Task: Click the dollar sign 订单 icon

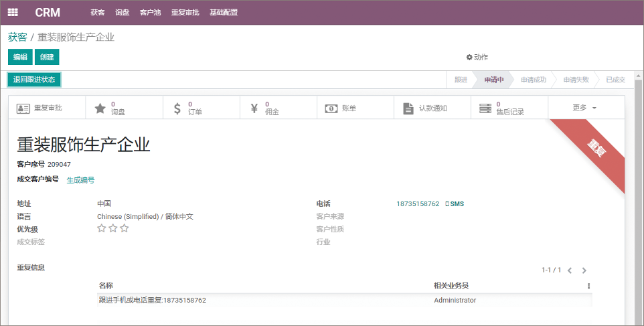Action: click(x=177, y=108)
